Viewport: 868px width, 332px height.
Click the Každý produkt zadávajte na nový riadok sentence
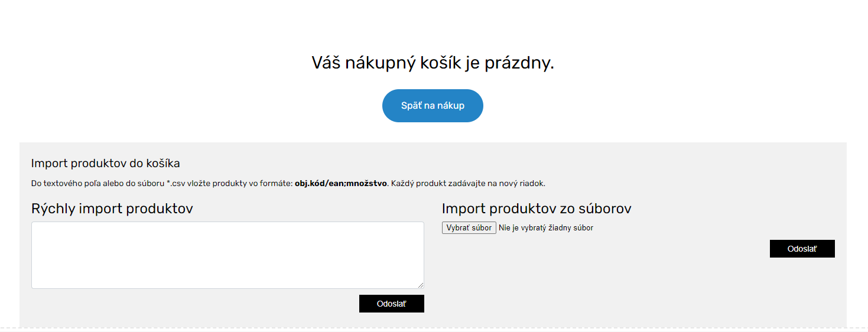[468, 183]
